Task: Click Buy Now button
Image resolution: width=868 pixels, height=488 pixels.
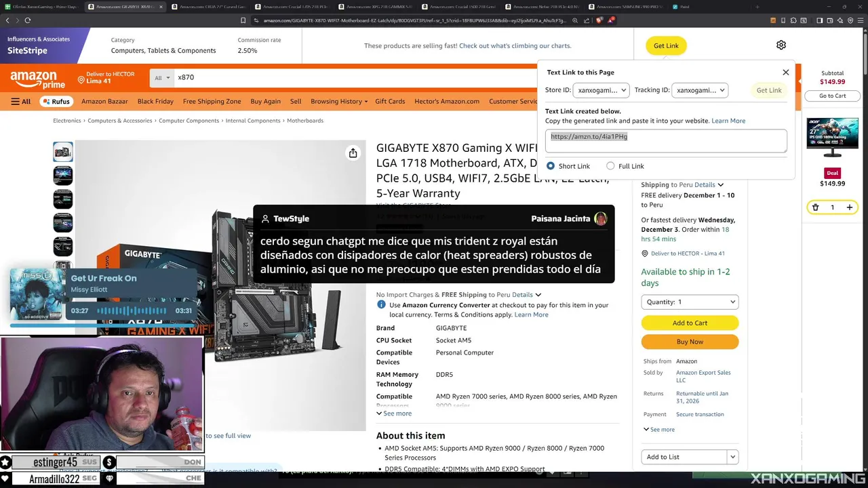Action: pyautogui.click(x=690, y=342)
